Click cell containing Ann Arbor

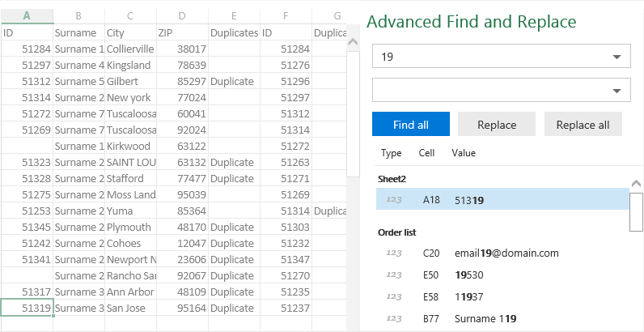click(x=130, y=292)
